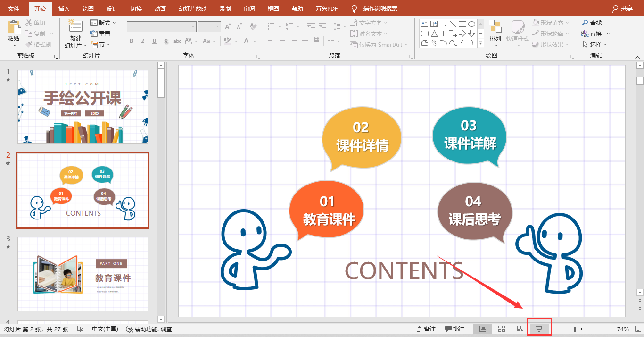Click the Reset (重置) slide button
The height and width of the screenshot is (337, 644).
tap(100, 34)
